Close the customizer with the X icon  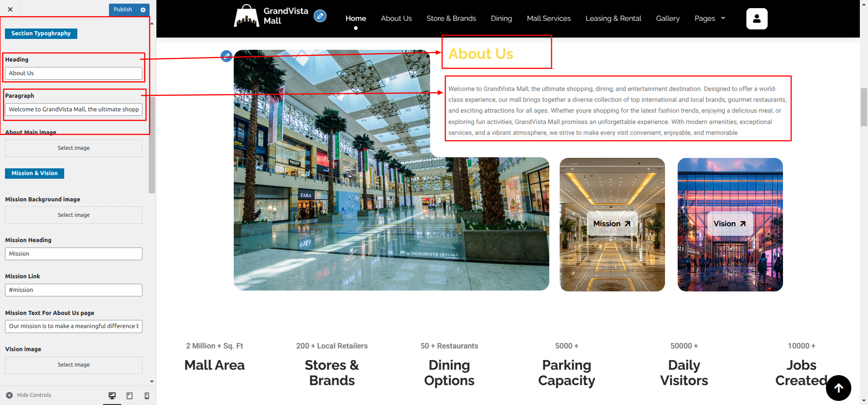click(10, 9)
